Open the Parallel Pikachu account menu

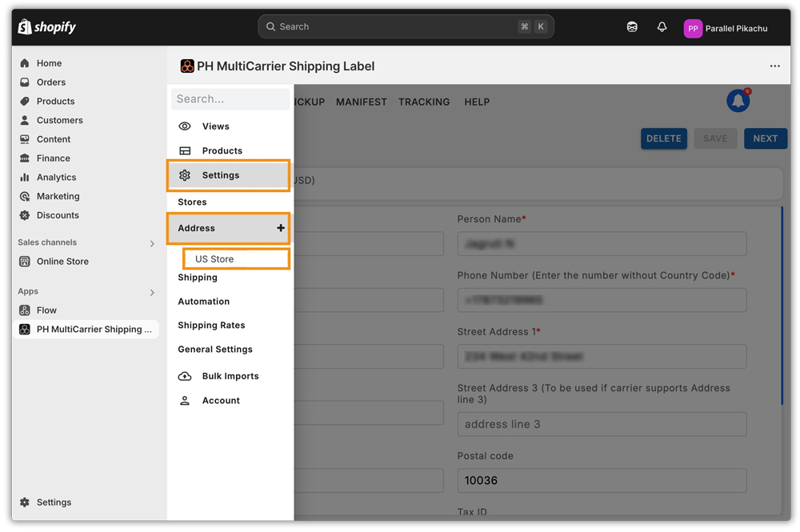[726, 29]
